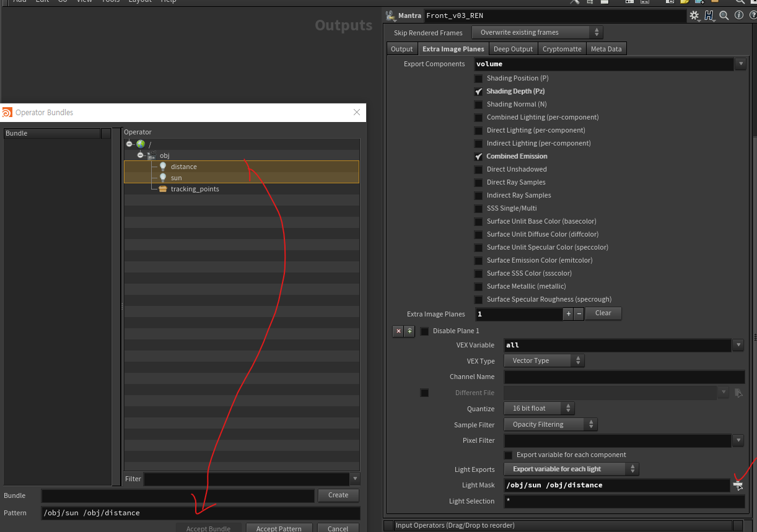Click the Houdini H presets icon
The height and width of the screenshot is (532, 757).
click(x=709, y=15)
